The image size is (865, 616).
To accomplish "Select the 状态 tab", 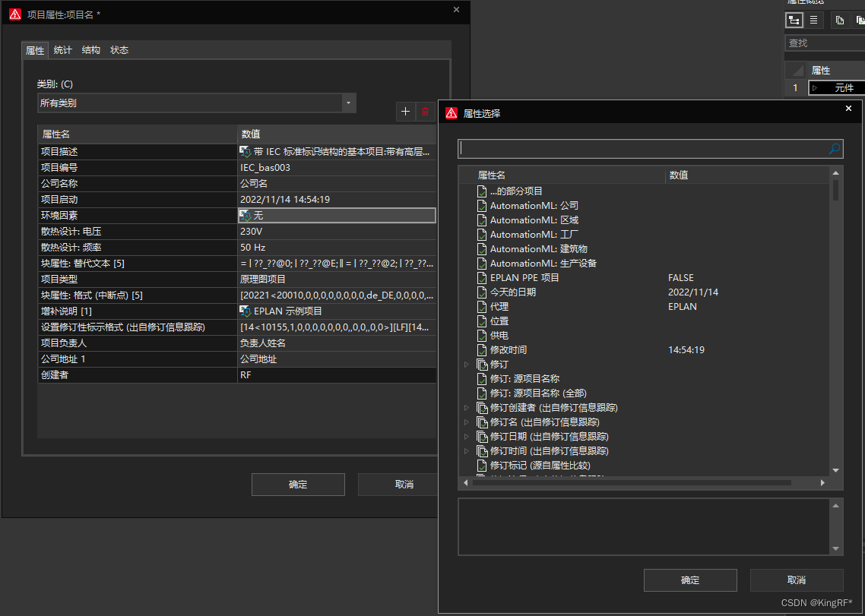I will (119, 50).
